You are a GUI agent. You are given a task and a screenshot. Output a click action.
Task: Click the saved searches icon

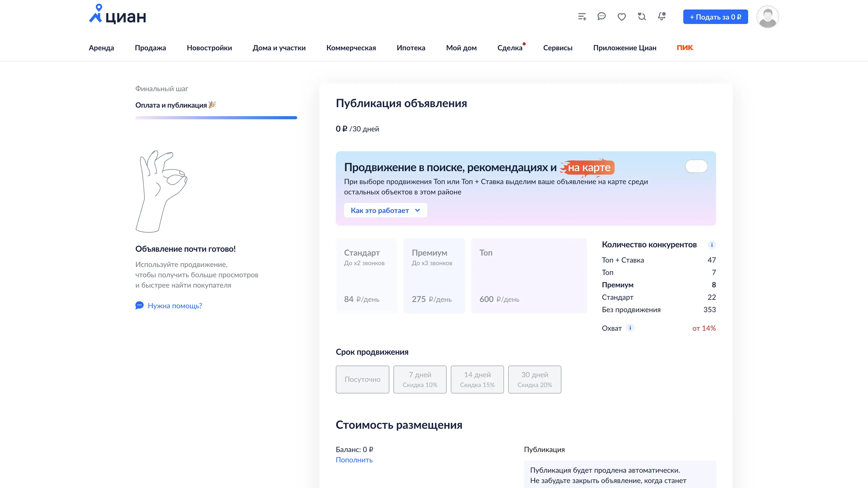point(642,16)
